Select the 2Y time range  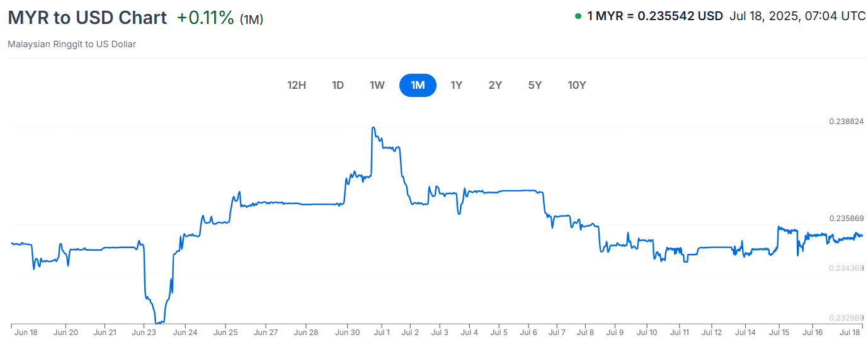[x=495, y=85]
